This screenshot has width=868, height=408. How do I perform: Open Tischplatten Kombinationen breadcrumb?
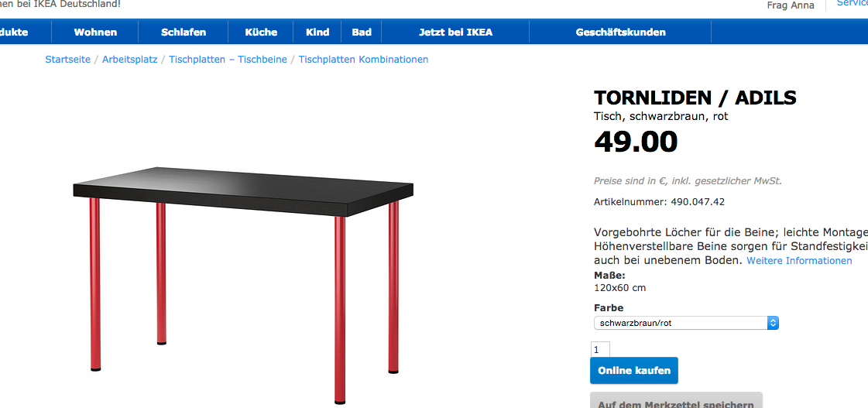[363, 60]
